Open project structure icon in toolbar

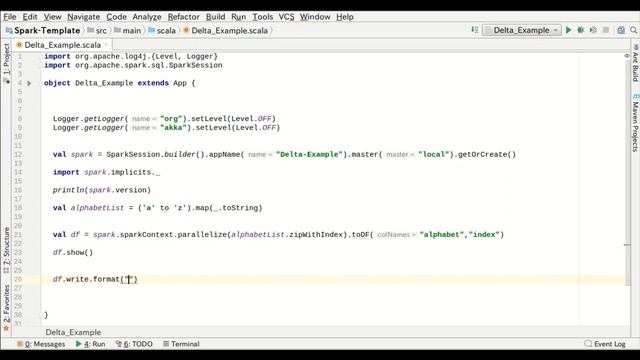pyautogui.click(x=621, y=30)
